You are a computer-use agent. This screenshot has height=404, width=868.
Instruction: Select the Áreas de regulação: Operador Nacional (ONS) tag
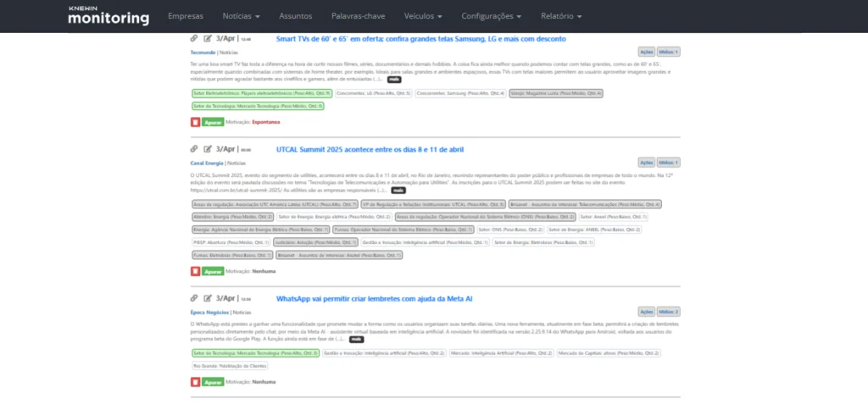pos(486,217)
